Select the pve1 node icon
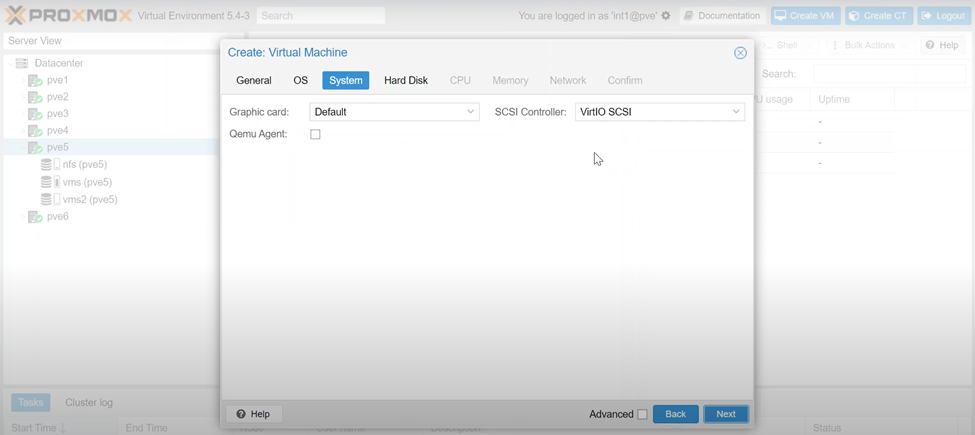The height and width of the screenshot is (435, 975). click(35, 80)
